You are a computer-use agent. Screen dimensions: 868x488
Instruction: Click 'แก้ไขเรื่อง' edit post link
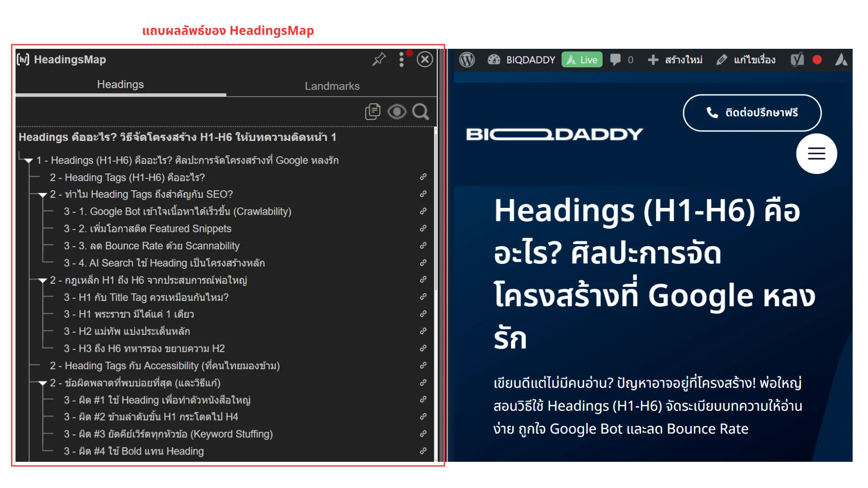[746, 60]
